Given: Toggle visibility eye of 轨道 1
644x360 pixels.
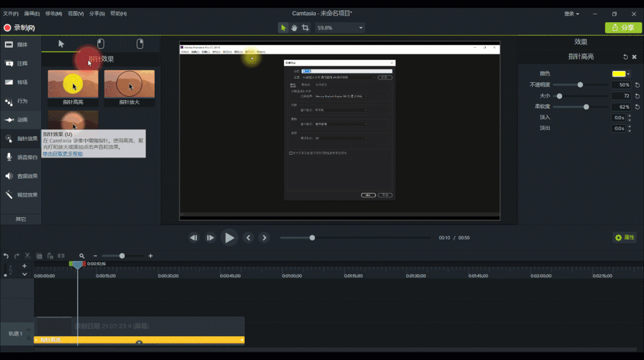Looking at the screenshot, I should click(x=28, y=330).
